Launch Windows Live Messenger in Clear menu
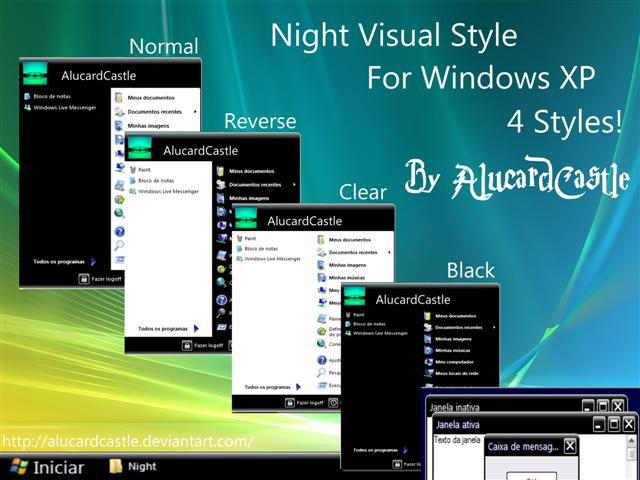Screen dimensions: 640x480 269,259
